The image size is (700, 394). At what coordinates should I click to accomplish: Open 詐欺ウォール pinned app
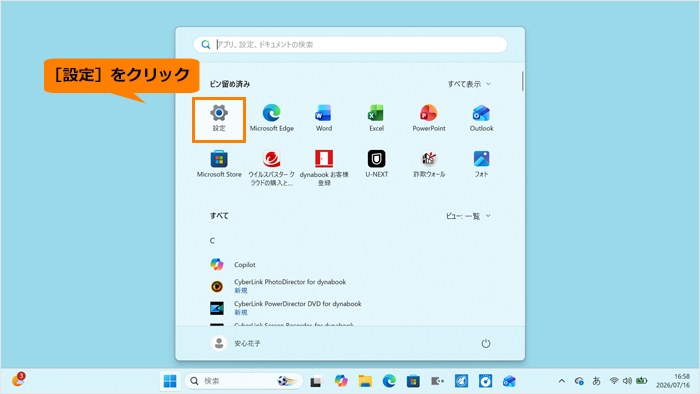click(429, 165)
